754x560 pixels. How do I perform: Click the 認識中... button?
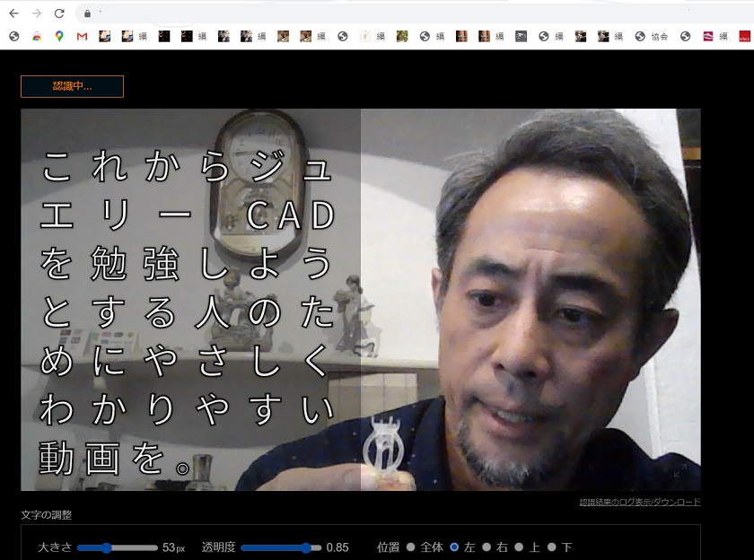tap(72, 86)
